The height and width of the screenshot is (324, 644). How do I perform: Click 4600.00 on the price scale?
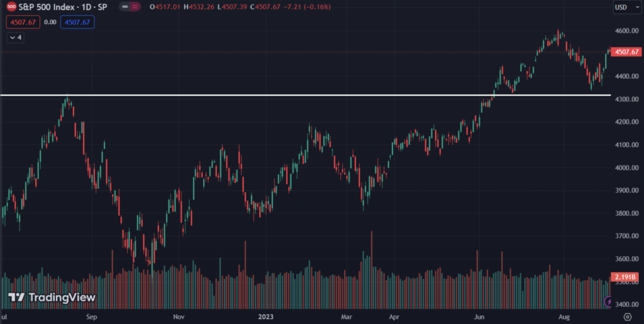pos(627,31)
